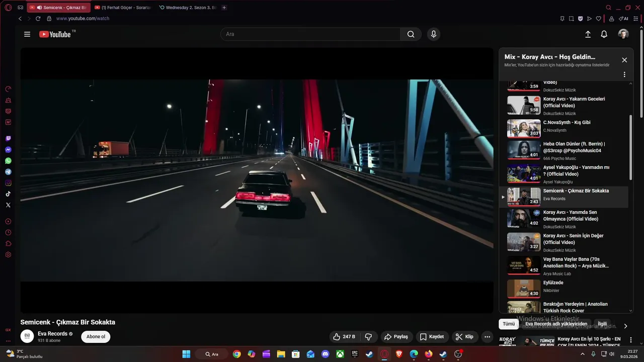Open the Windows Start button
This screenshot has height=362, width=644.
186,354
